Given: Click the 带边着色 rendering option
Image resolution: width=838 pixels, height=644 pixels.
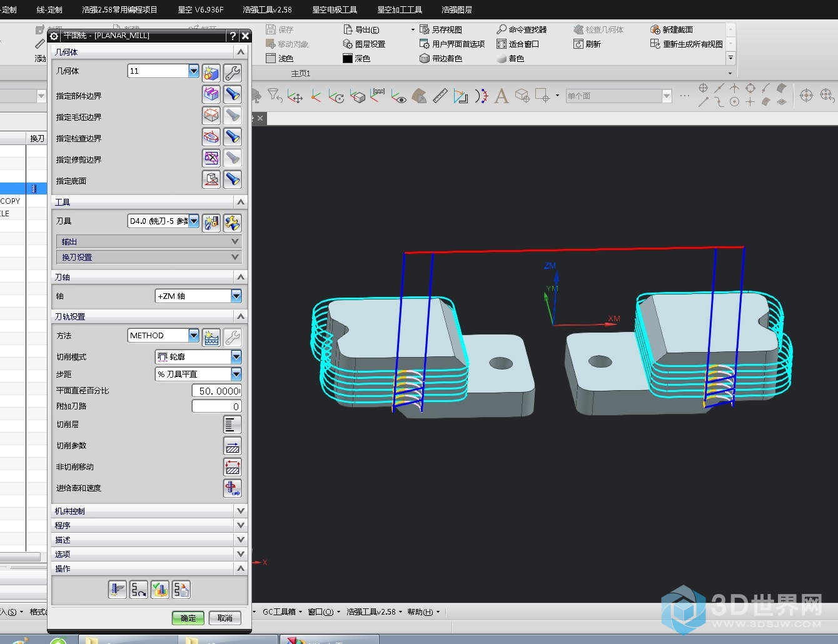Looking at the screenshot, I should 440,58.
